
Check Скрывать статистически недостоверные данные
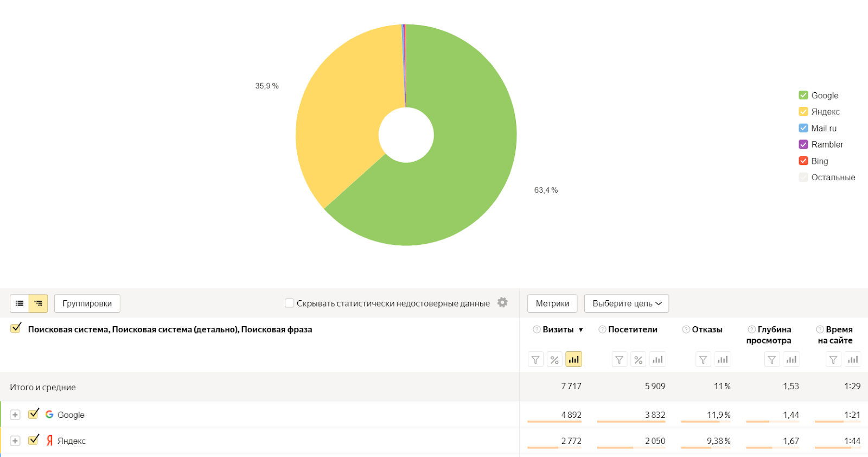point(290,303)
